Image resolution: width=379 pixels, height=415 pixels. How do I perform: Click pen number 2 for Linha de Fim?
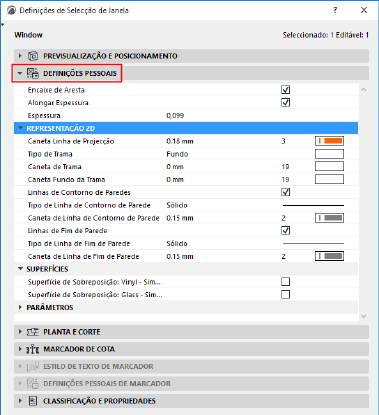(283, 256)
